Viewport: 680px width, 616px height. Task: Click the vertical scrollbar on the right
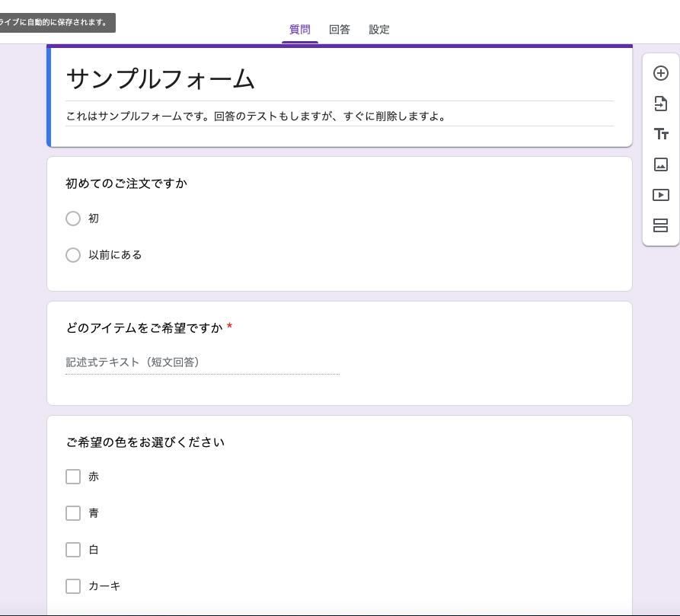point(676,305)
